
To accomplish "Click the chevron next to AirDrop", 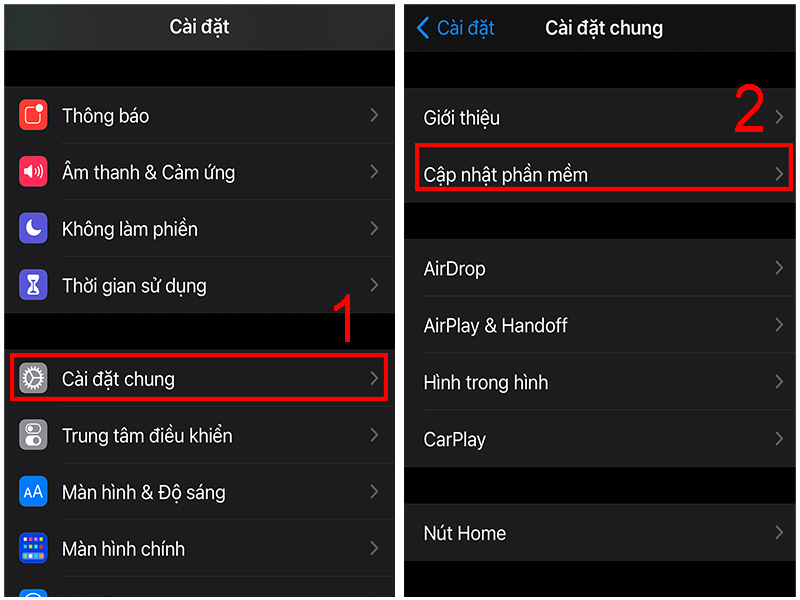I will pos(779,268).
